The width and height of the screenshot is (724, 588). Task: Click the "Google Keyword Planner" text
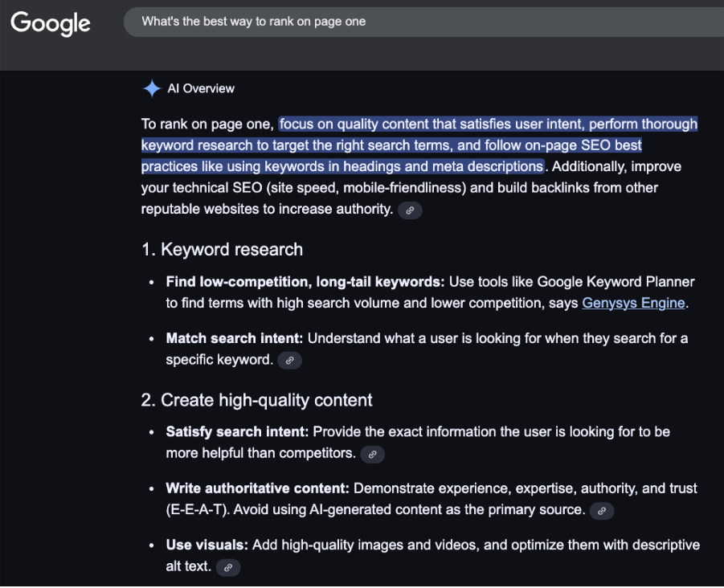[616, 282]
